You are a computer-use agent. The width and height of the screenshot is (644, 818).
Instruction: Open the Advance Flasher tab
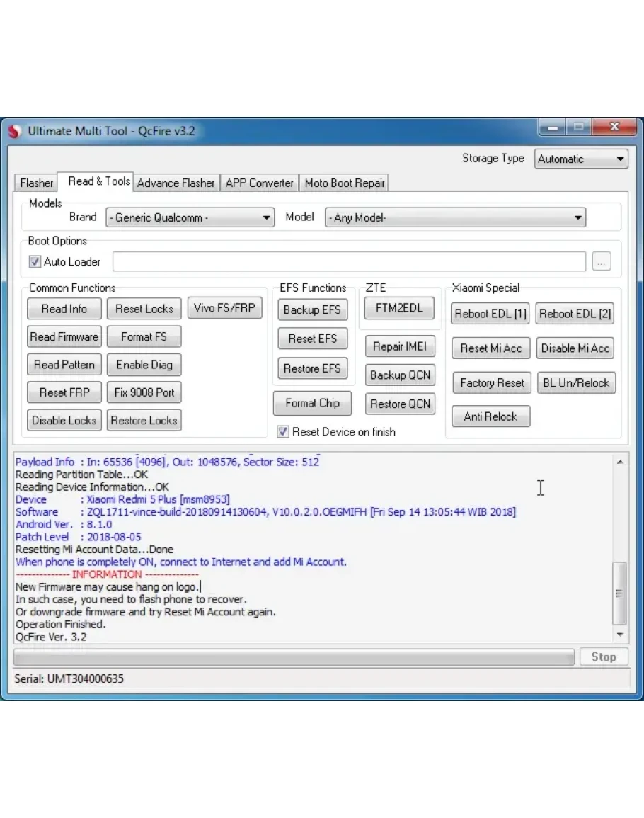pos(176,183)
